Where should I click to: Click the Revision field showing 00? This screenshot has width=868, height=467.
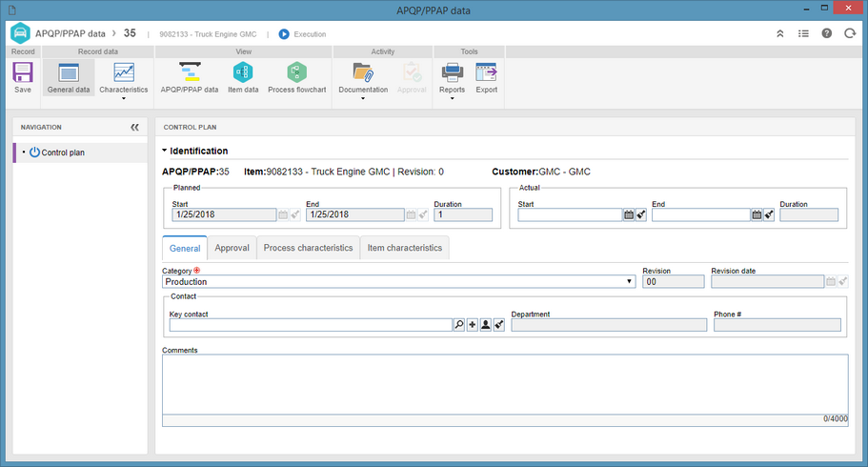(673, 282)
